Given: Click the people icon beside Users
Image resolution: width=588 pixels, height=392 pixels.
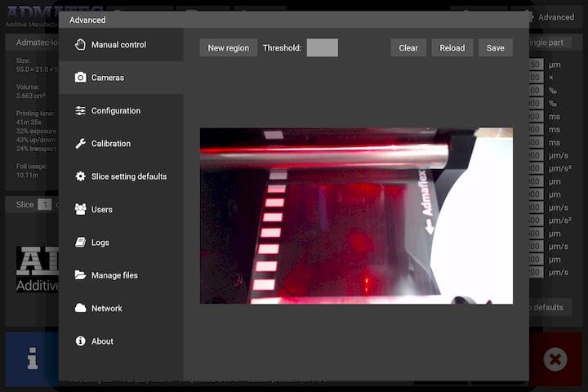Looking at the screenshot, I should pyautogui.click(x=80, y=210).
